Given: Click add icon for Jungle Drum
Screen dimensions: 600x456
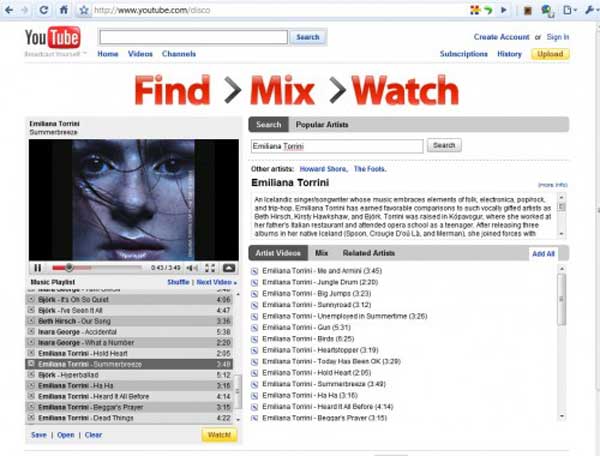Looking at the screenshot, I should tap(254, 283).
